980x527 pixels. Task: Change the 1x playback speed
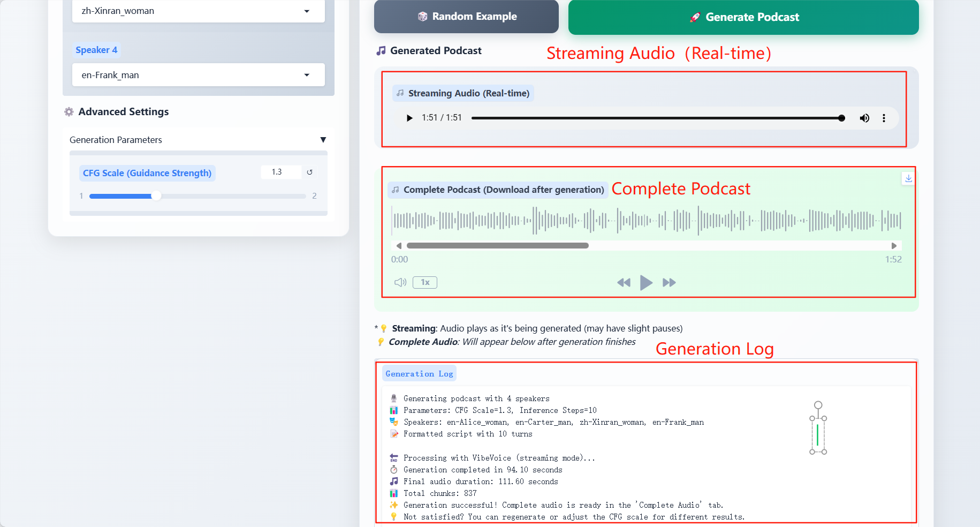425,282
